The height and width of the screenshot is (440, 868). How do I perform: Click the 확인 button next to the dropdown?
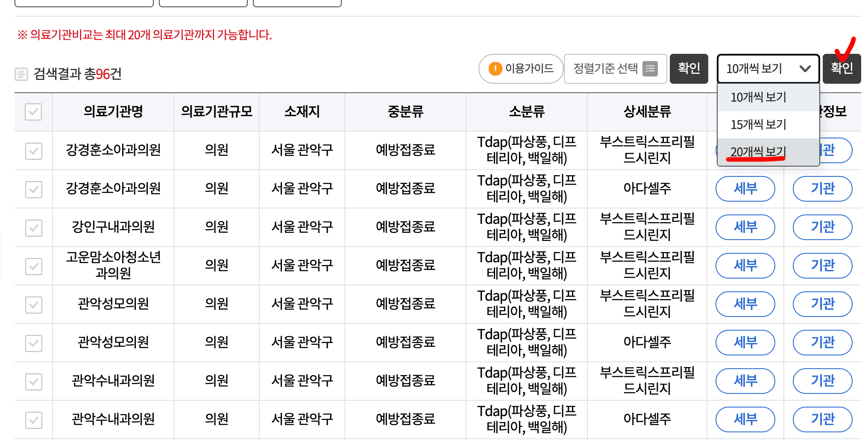click(x=841, y=68)
